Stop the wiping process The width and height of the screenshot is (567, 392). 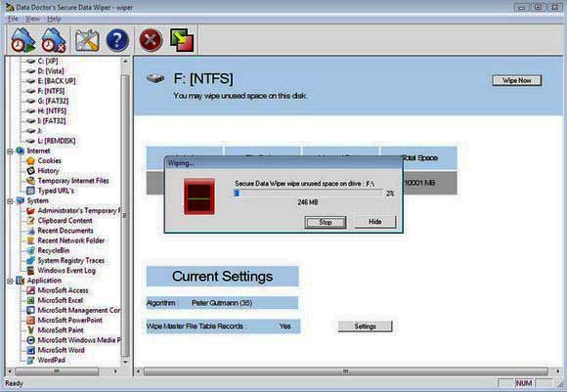pos(326,222)
